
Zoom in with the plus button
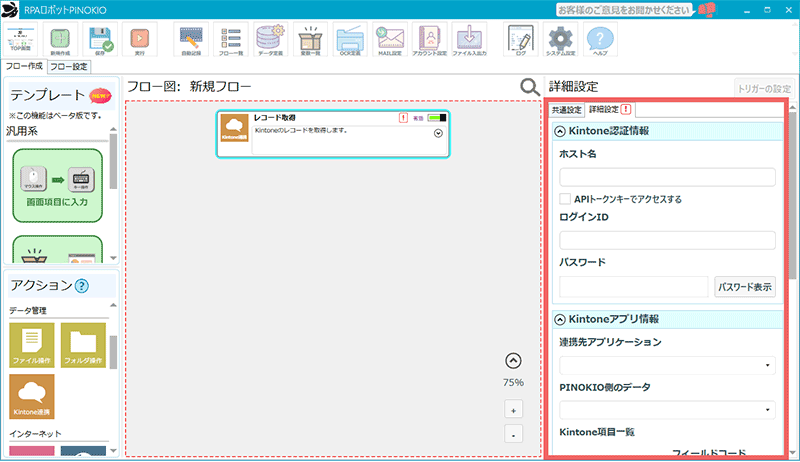tap(513, 410)
